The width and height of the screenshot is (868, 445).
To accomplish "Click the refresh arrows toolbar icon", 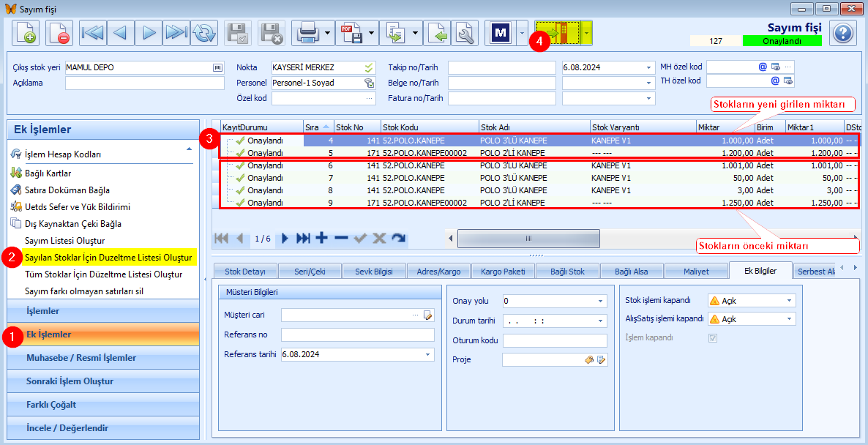I will (204, 33).
